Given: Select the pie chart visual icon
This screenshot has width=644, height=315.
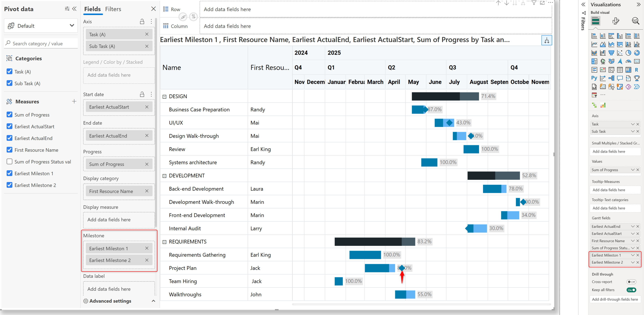Looking at the screenshot, I should tap(628, 53).
